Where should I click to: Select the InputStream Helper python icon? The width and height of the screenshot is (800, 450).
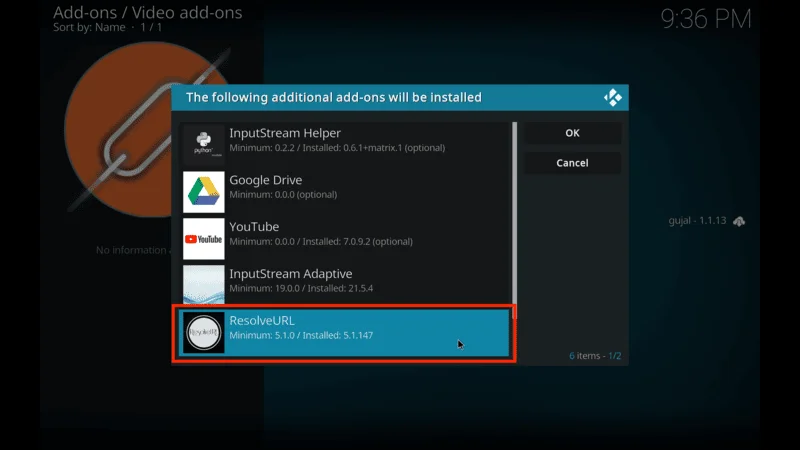204,143
